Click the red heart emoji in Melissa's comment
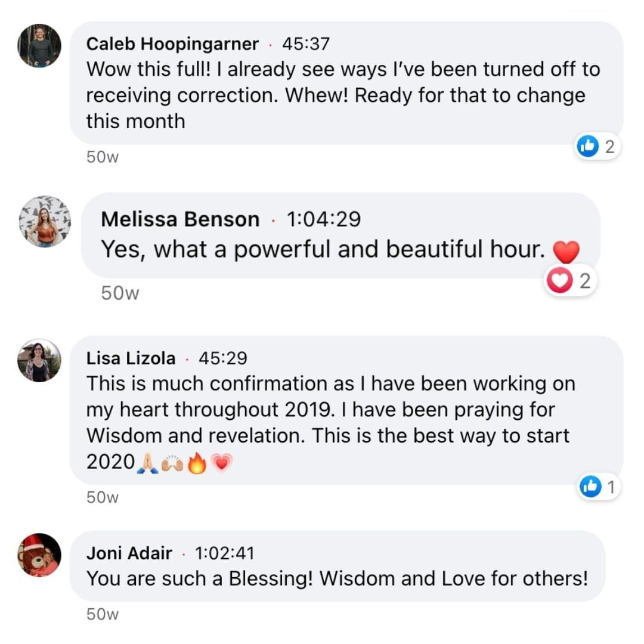Image resolution: width=644 pixels, height=644 pixels. click(x=566, y=252)
